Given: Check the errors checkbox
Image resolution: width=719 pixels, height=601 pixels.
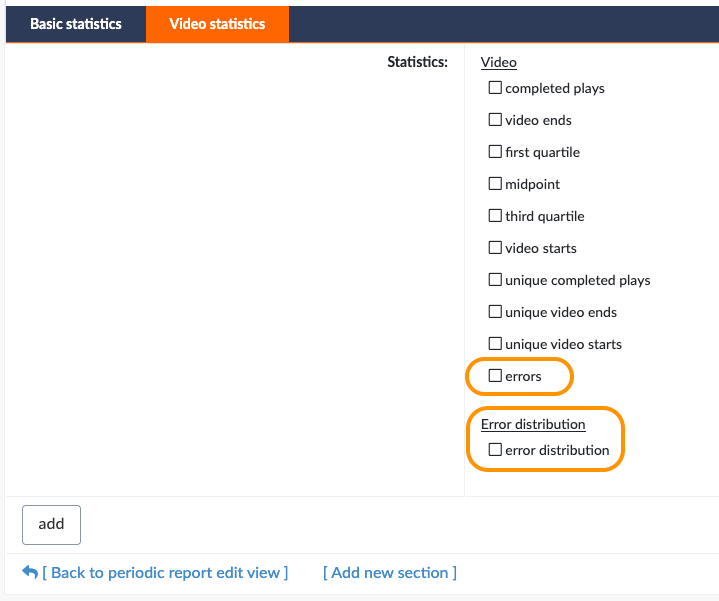Looking at the screenshot, I should tap(495, 375).
